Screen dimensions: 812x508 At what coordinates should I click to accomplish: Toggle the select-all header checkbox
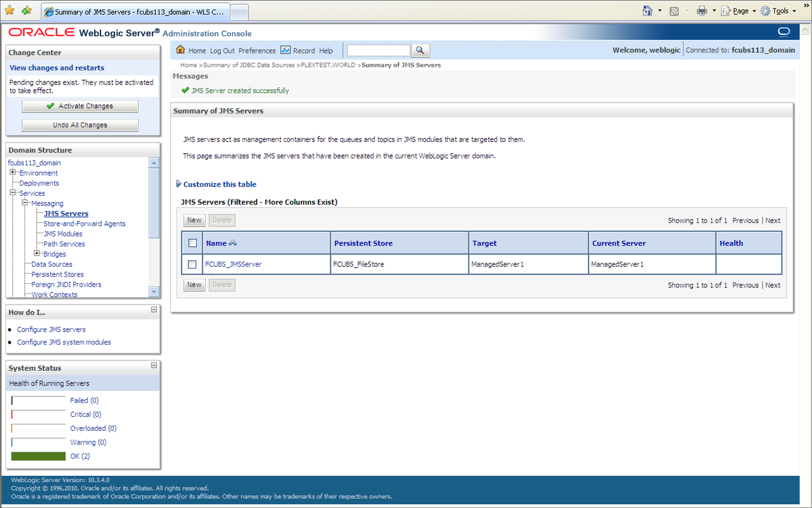point(192,243)
